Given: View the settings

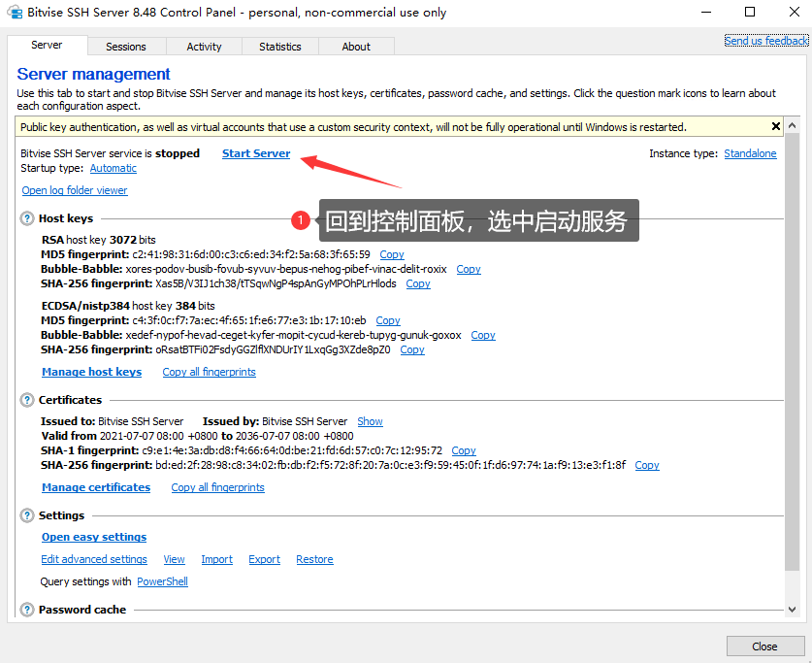Looking at the screenshot, I should click(x=174, y=559).
